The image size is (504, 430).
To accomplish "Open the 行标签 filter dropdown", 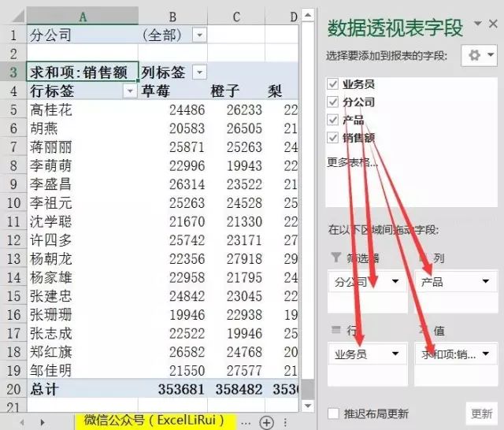I will [130, 91].
